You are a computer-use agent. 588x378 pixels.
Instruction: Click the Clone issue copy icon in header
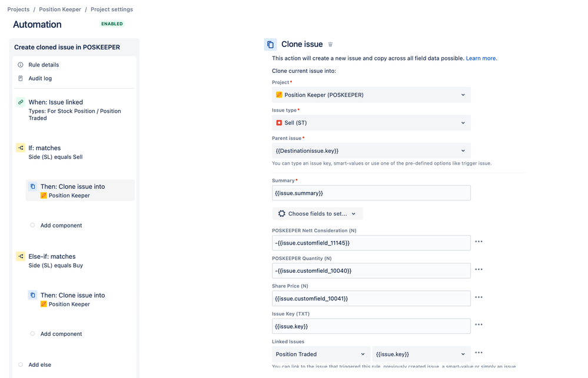tap(270, 44)
